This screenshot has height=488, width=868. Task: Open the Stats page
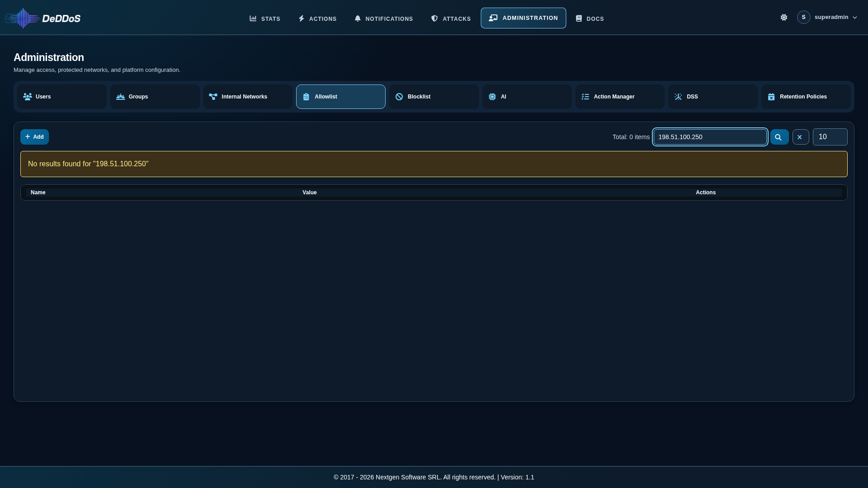[265, 19]
